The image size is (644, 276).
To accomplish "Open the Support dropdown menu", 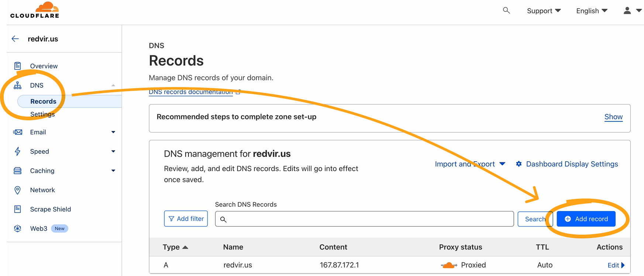I will (544, 11).
